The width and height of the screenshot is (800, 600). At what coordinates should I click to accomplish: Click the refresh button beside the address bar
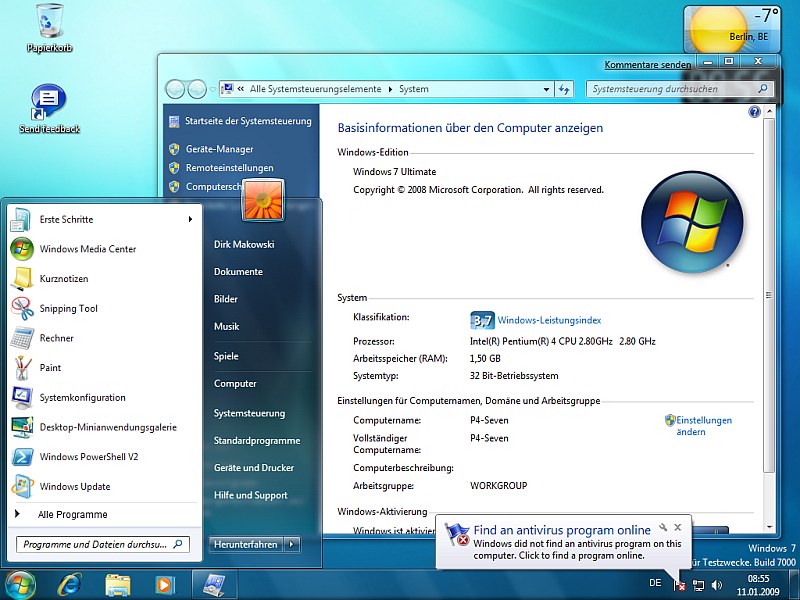[564, 89]
